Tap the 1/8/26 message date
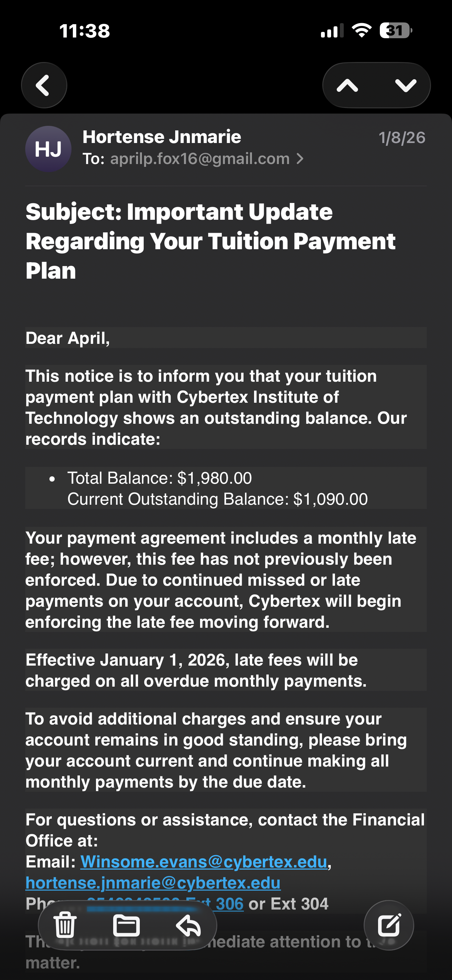Viewport: 452px width, 980px height. pos(402,138)
